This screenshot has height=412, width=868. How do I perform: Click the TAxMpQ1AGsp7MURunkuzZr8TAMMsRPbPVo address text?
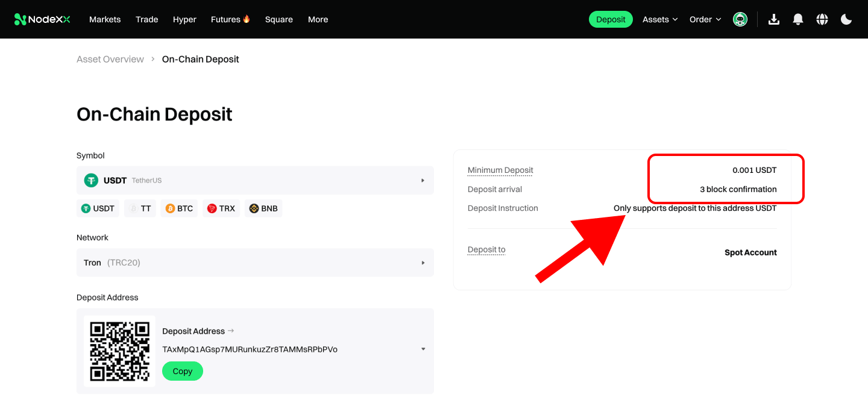[250, 349]
